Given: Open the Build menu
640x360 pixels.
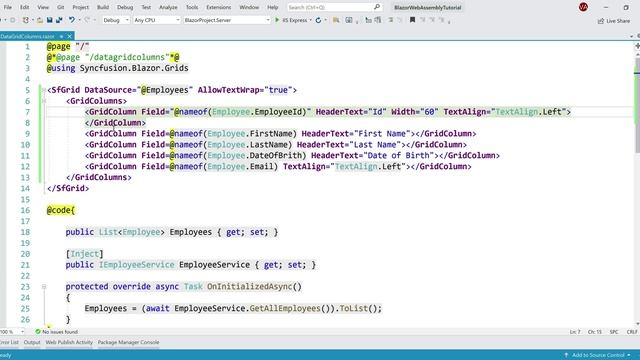Looking at the screenshot, I should [x=103, y=7].
